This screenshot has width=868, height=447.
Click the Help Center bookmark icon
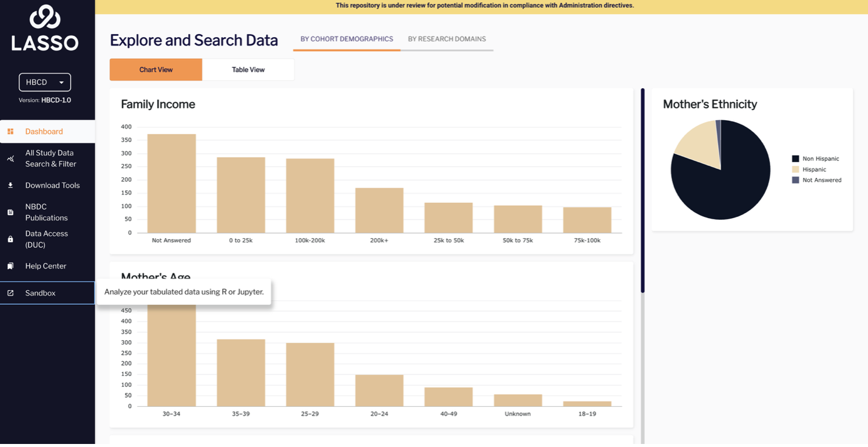tap(10, 266)
